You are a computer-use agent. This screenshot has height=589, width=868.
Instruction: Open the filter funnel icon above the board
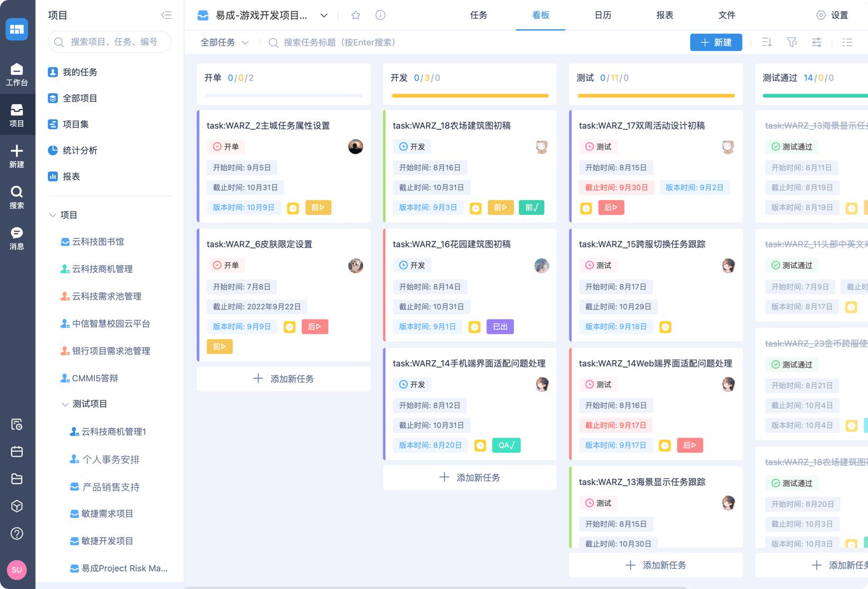pyautogui.click(x=792, y=42)
